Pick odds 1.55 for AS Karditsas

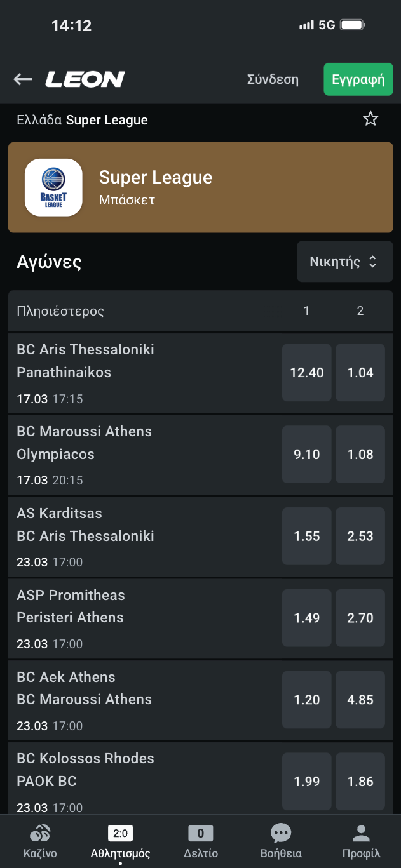[x=307, y=537]
